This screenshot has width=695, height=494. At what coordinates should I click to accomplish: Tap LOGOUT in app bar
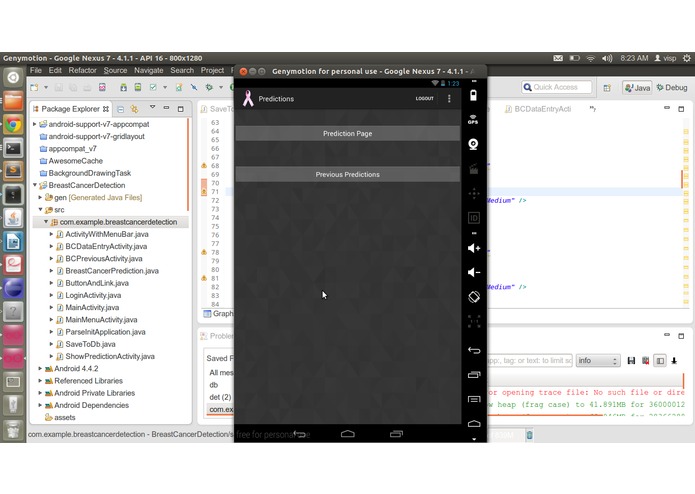pos(424,98)
